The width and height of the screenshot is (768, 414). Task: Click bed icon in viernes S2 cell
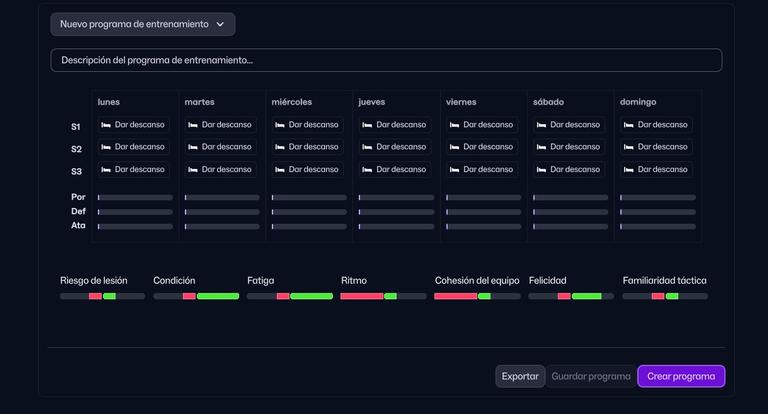tap(454, 147)
